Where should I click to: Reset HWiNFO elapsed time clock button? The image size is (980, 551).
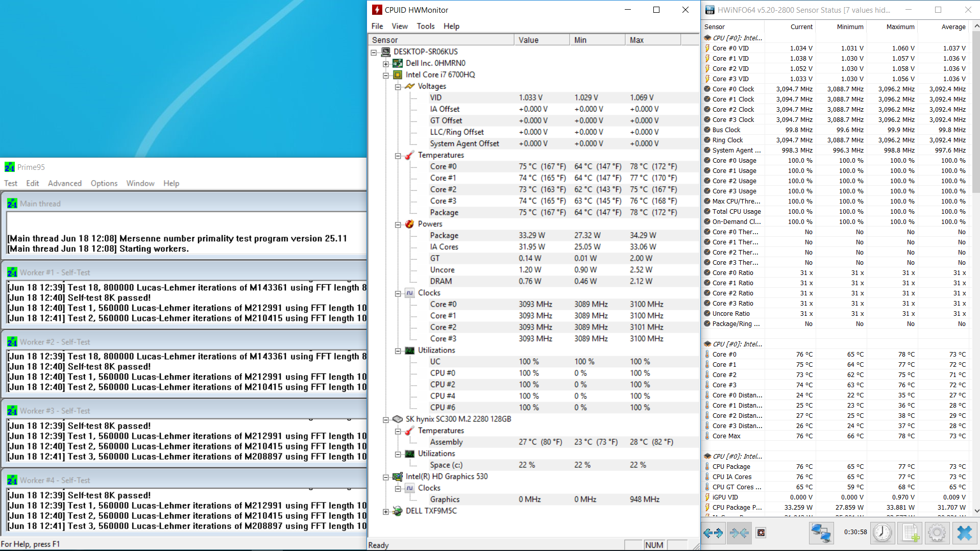(x=882, y=533)
